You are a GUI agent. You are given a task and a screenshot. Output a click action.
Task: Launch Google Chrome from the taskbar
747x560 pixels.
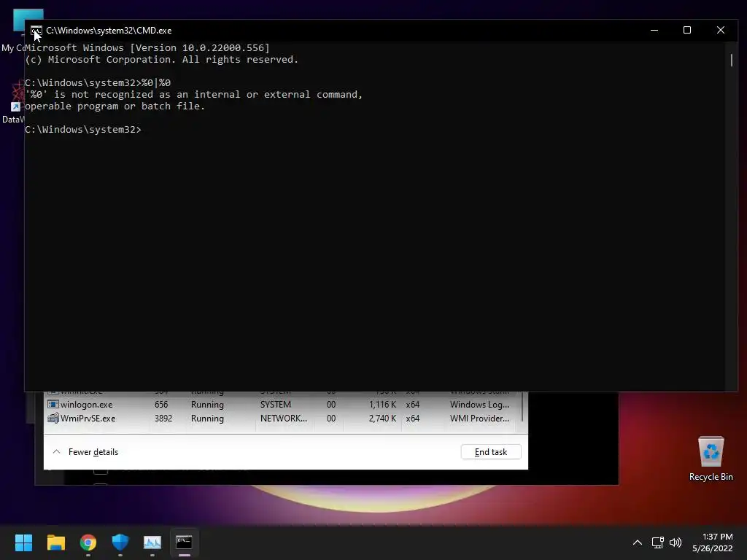88,542
